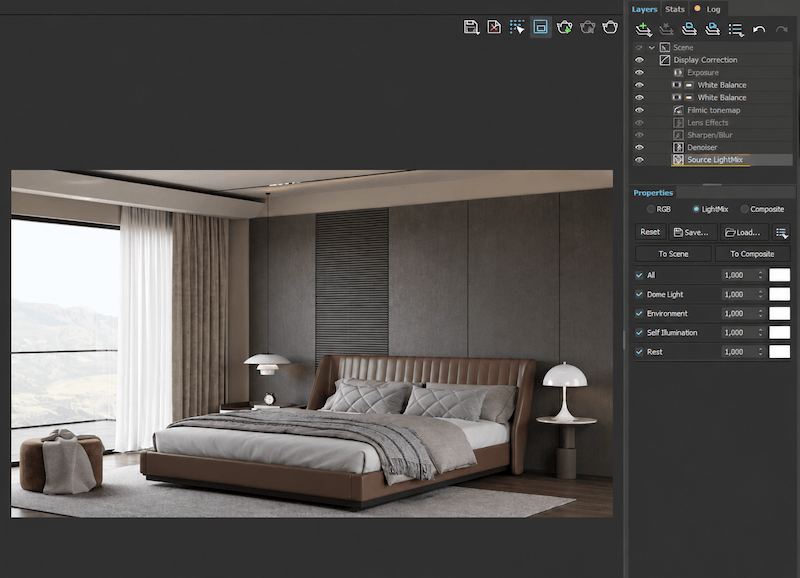Select the Composite radio button
800x578 pixels.
(x=744, y=209)
